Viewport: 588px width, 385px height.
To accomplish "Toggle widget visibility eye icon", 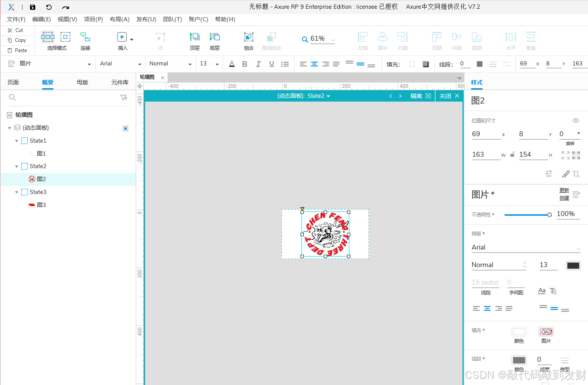I will [x=576, y=121].
